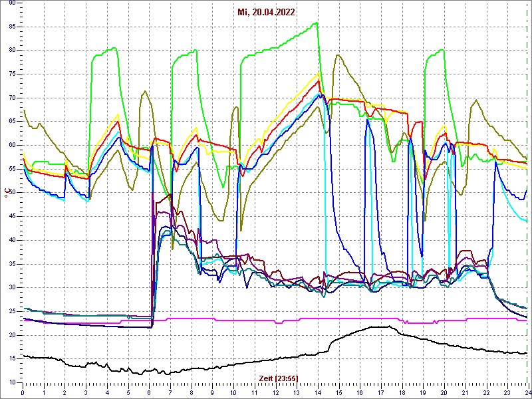Click temperature axis label "50"
Screen dimensions: 532x399
(x=11, y=193)
